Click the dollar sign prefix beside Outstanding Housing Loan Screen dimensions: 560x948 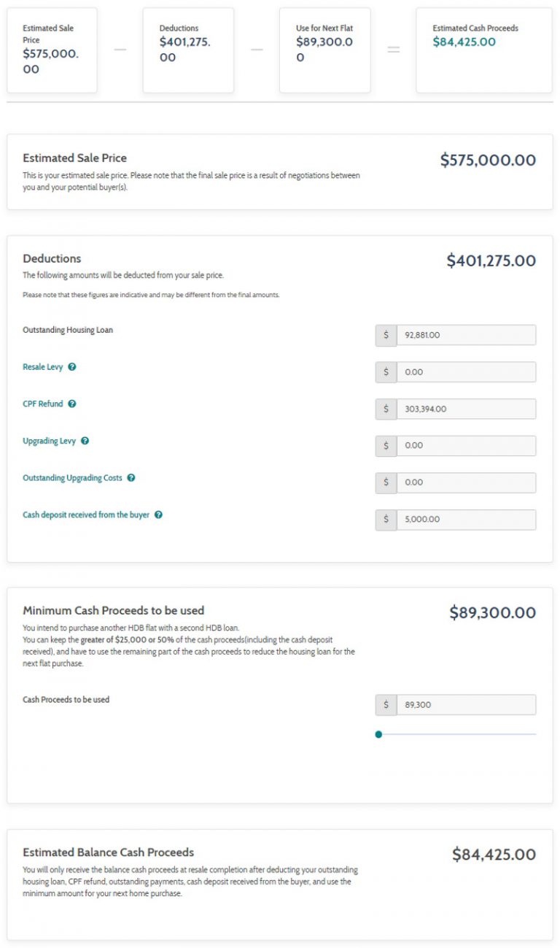click(385, 334)
